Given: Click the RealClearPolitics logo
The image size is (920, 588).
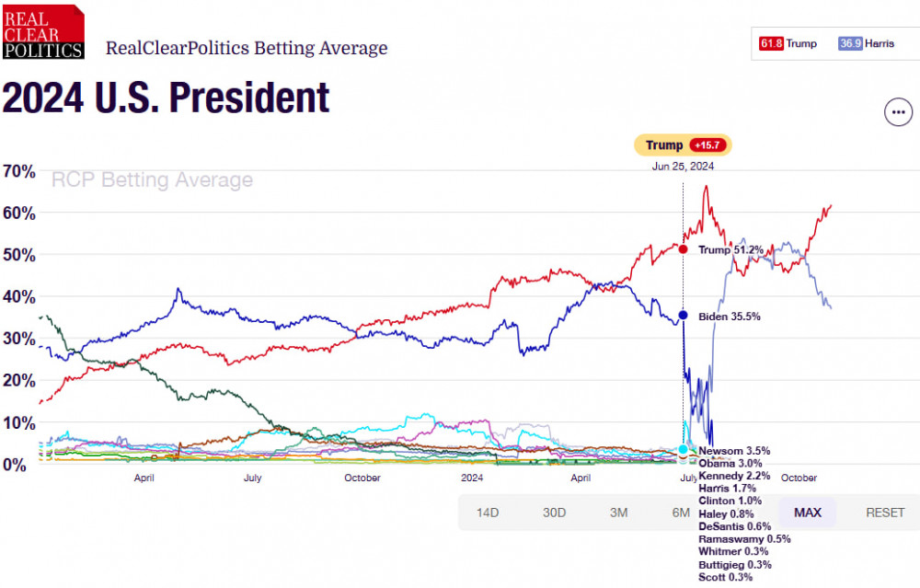Looking at the screenshot, I should (x=43, y=32).
